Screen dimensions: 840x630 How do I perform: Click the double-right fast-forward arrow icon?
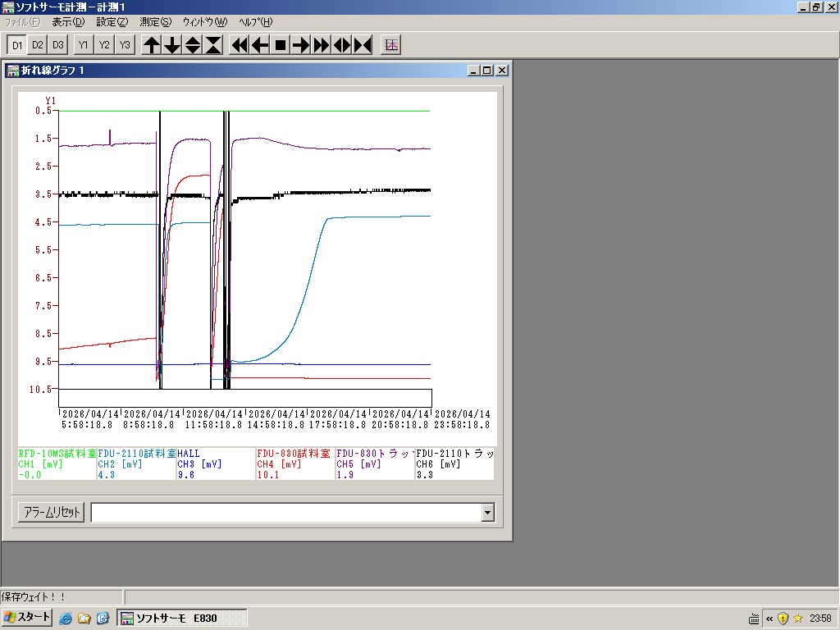point(322,45)
